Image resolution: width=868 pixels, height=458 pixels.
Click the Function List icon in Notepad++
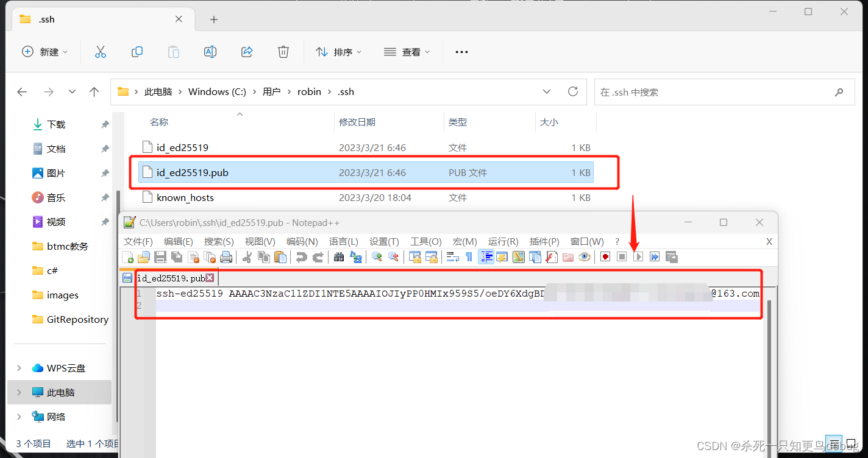tap(551, 257)
